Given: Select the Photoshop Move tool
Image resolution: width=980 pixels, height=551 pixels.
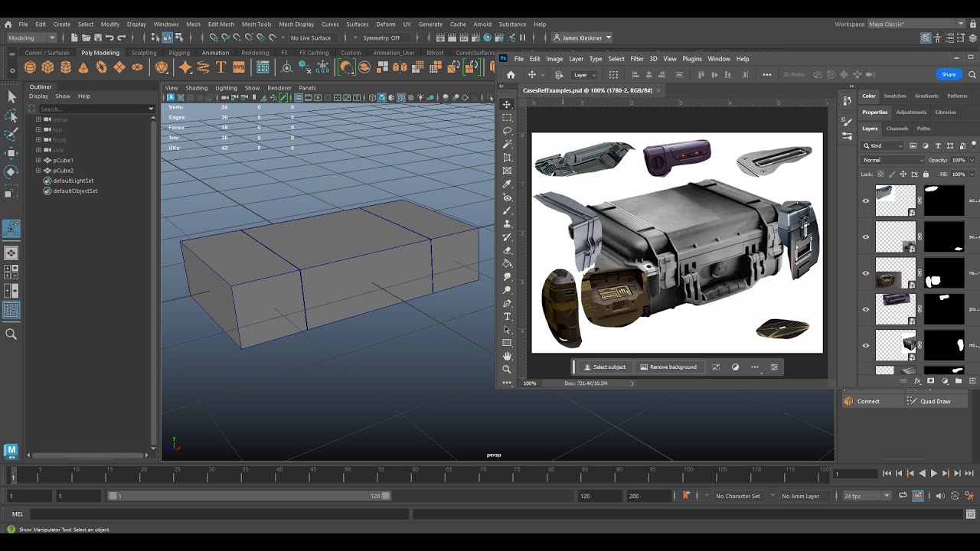Looking at the screenshot, I should [507, 104].
